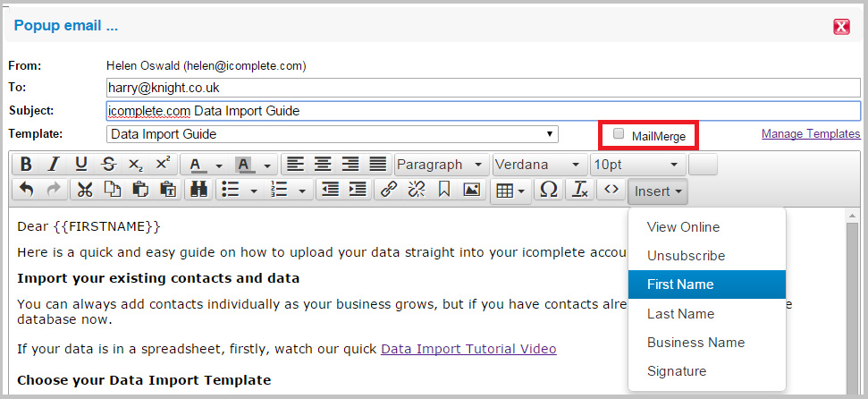This screenshot has width=868, height=399.
Task: Open the Manage Templates link
Action: pyautogui.click(x=811, y=133)
